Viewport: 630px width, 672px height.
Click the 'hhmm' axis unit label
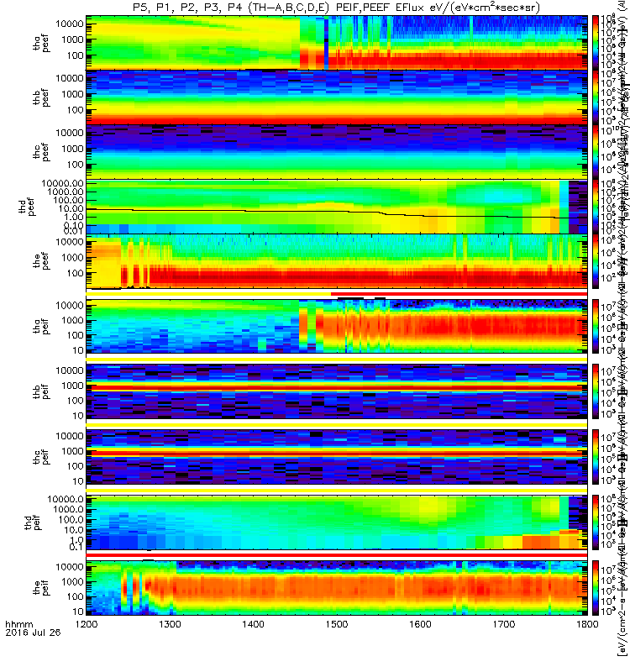pyautogui.click(x=18, y=624)
